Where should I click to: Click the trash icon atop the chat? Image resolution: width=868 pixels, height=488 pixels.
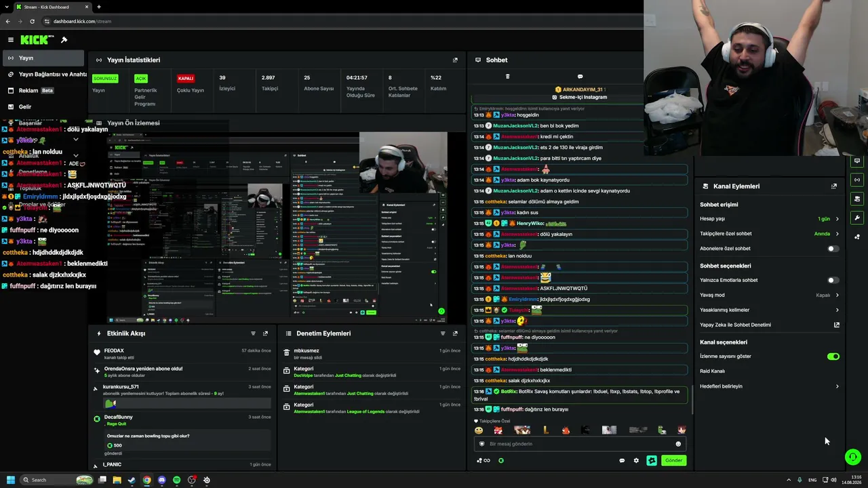tap(507, 77)
